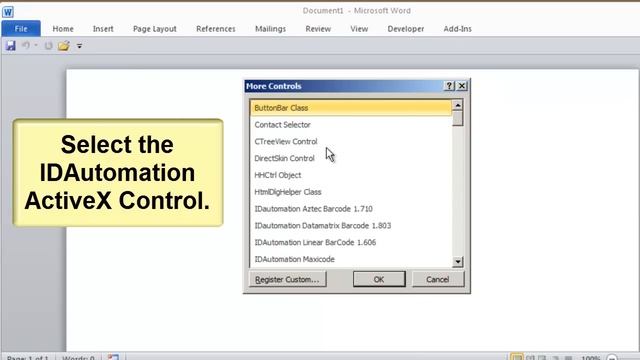Click the list scroll down arrow

pyautogui.click(x=458, y=262)
